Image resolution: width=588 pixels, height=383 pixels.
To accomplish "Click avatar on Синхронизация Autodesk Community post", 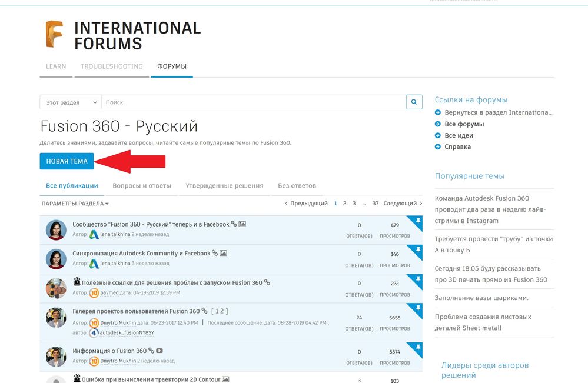I will [x=56, y=259].
